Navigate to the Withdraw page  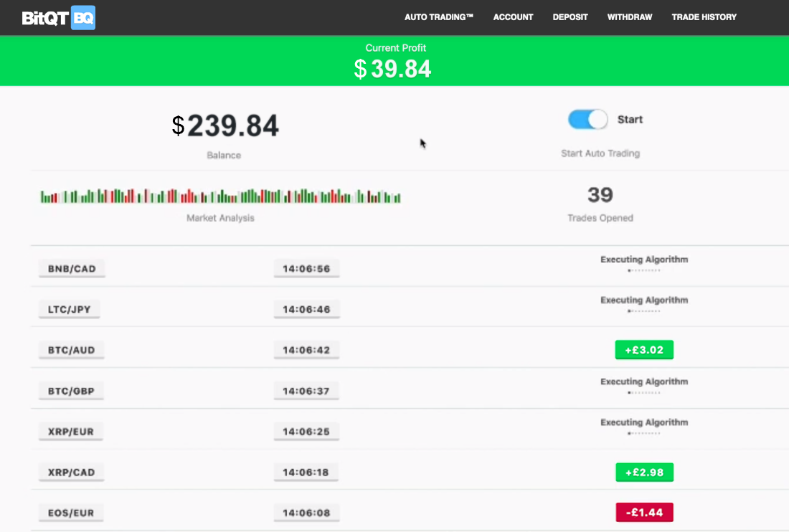[x=629, y=17]
